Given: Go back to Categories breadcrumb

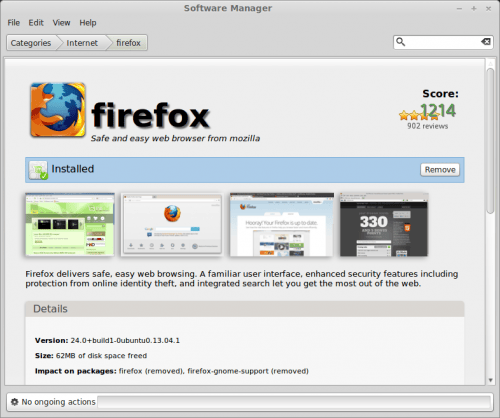Looking at the screenshot, I should coord(31,43).
